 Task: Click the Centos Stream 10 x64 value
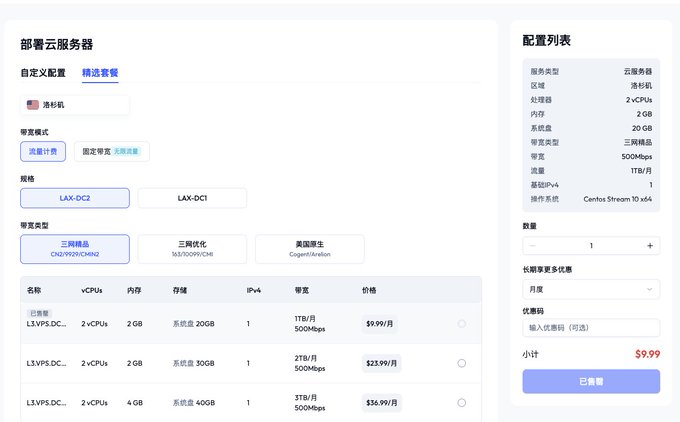click(x=618, y=199)
